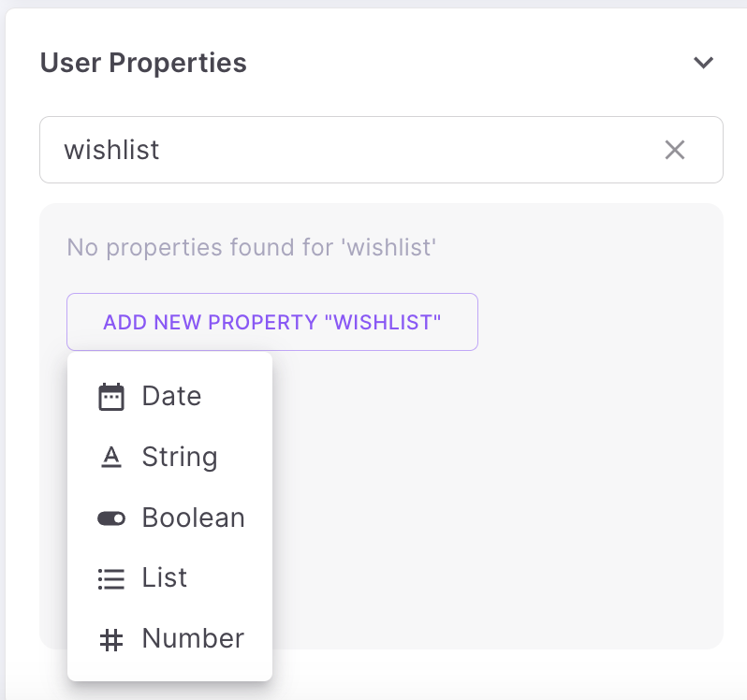Pick the List property type label

pos(165,577)
